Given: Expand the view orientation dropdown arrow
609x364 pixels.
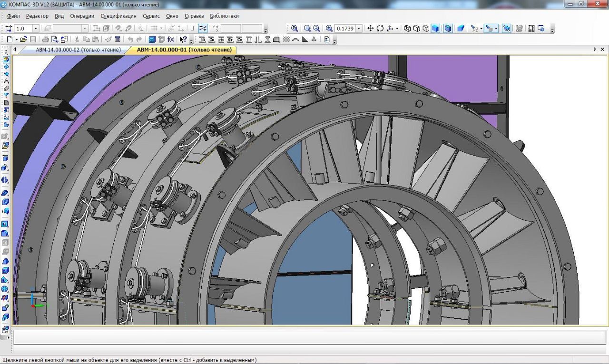Looking at the screenshot, I should coord(397,29).
